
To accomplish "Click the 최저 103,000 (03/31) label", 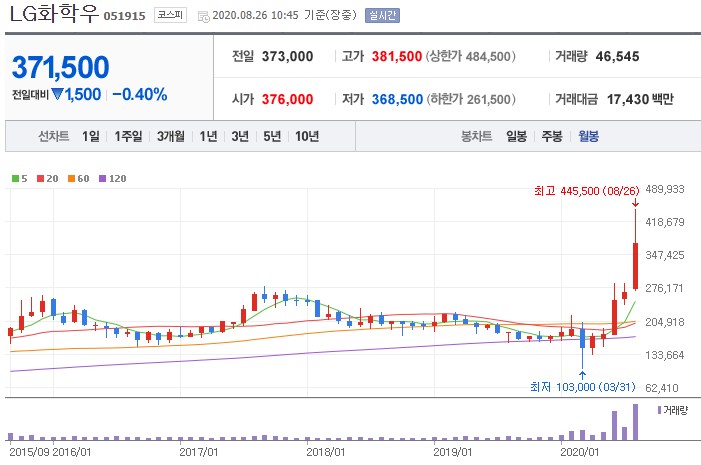I will [x=583, y=387].
